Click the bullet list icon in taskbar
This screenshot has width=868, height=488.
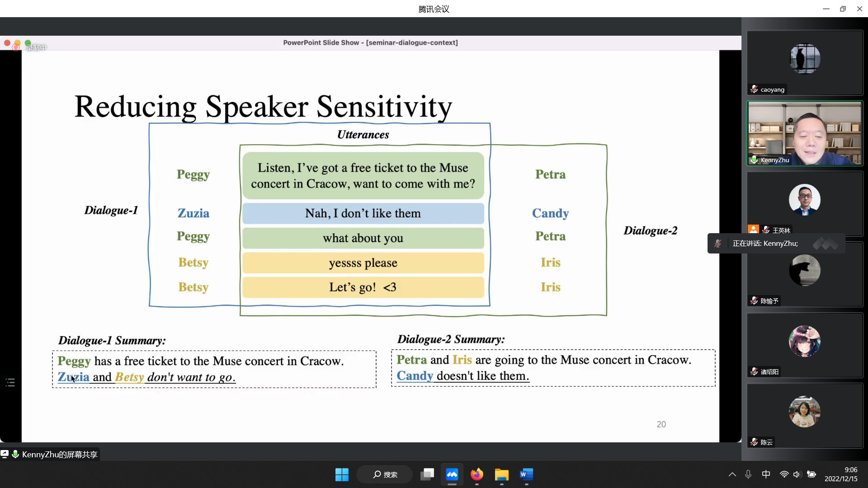pos(10,382)
